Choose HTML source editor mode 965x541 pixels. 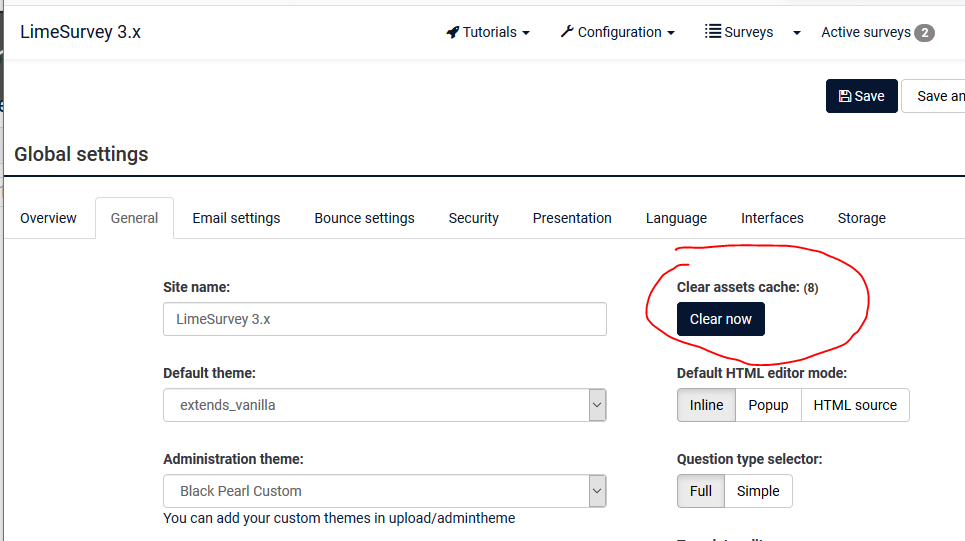855,405
